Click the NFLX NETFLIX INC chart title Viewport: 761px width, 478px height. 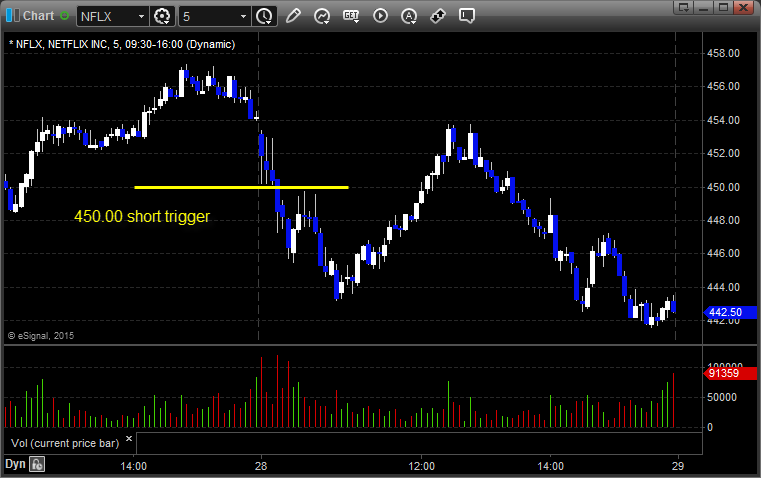(x=122, y=44)
